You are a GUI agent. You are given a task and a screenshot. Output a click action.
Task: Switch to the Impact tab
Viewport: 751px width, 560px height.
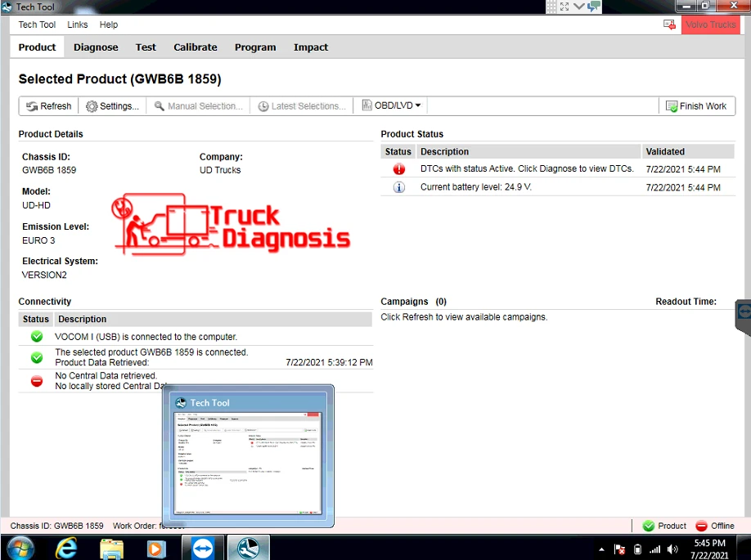pos(311,47)
